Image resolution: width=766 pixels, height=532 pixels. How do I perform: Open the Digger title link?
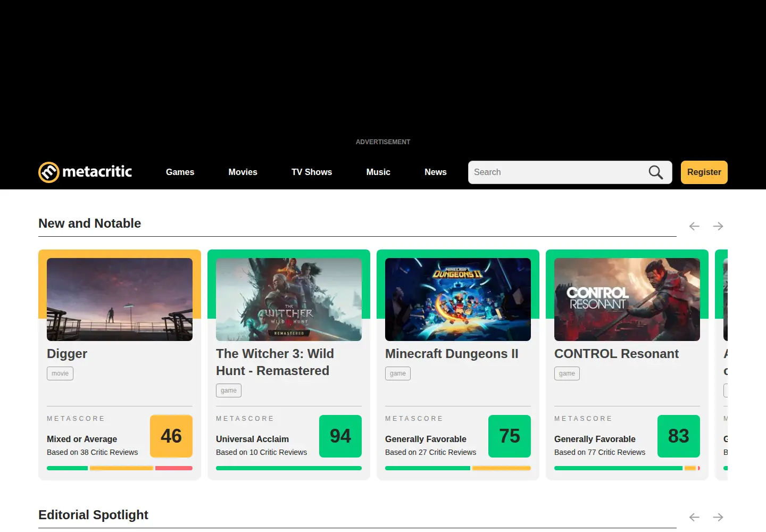(67, 354)
